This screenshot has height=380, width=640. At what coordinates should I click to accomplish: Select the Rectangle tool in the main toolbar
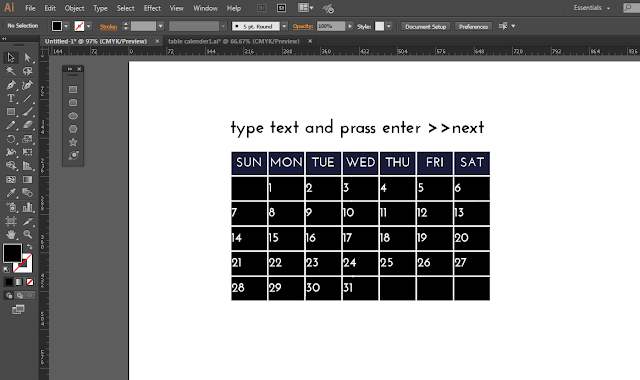click(11, 112)
